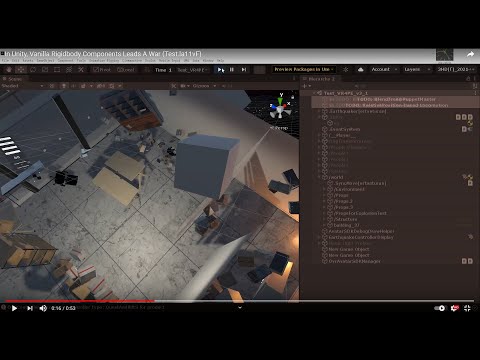Select the Transform tool in Unity toolbar
480x360 pixels.
click(69, 69)
